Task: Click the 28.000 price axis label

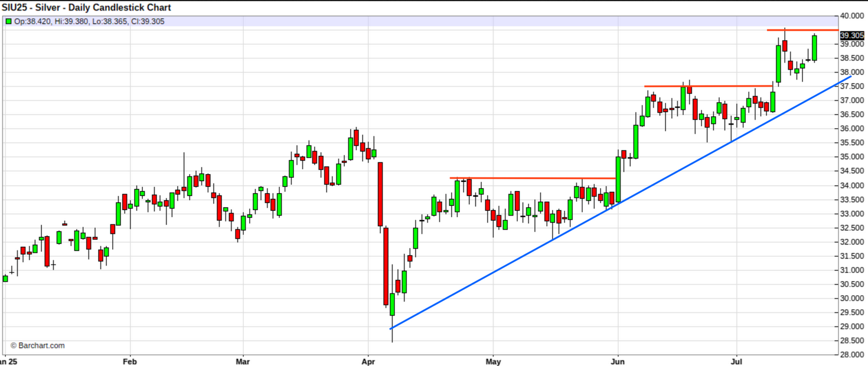Action: [853, 355]
